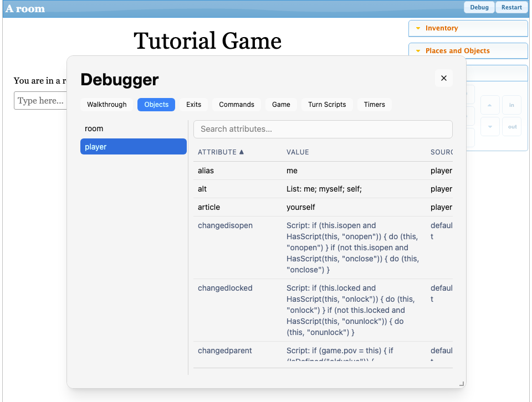Click the up arrow compass button
The width and height of the screenshot is (532, 402).
point(489,105)
